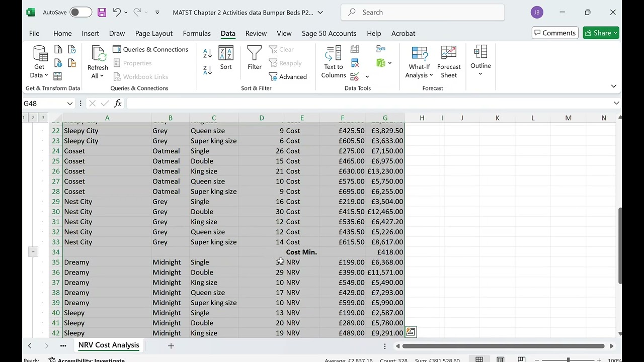Collapse the ribbon chevron

pos(614,86)
